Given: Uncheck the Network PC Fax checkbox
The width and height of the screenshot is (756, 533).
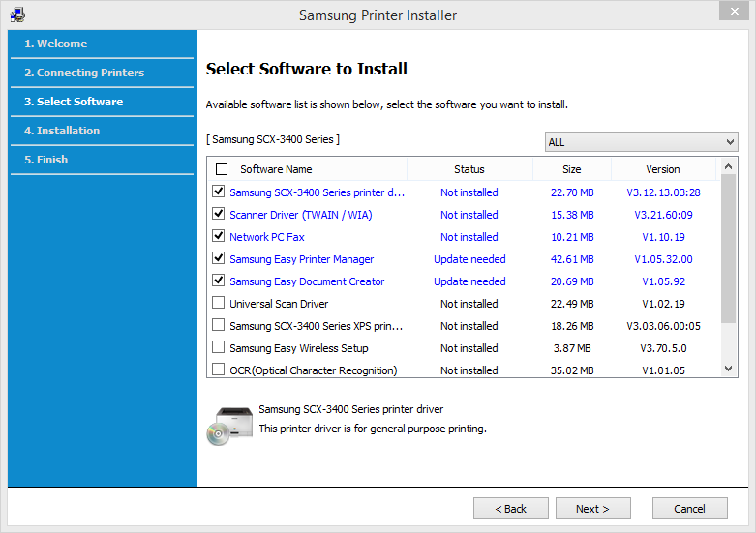Looking at the screenshot, I should 219,236.
